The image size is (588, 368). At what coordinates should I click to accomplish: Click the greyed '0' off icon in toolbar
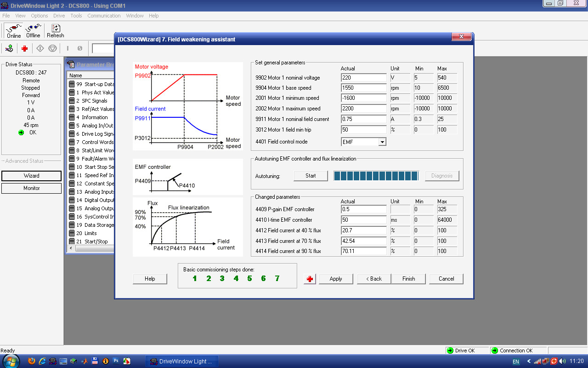79,48
